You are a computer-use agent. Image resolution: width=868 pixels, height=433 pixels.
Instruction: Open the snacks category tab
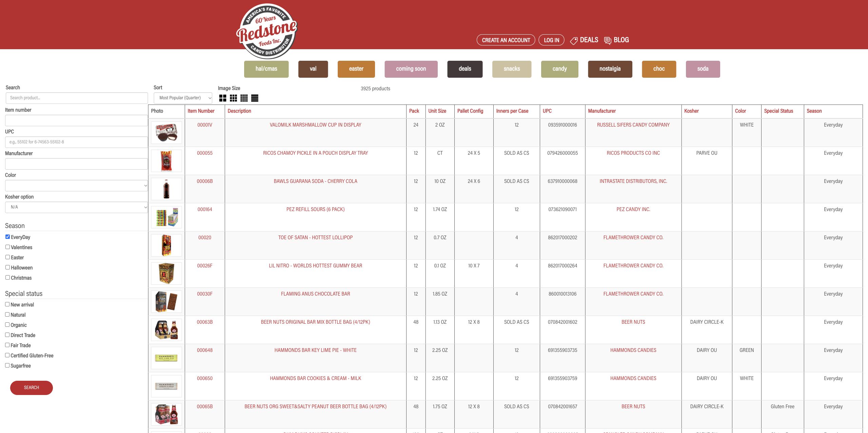click(512, 69)
